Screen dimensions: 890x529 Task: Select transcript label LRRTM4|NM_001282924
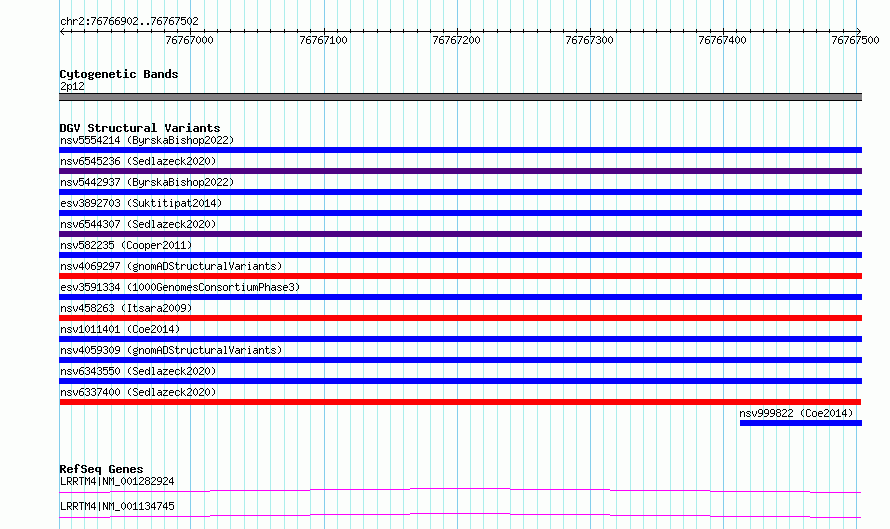pos(117,481)
